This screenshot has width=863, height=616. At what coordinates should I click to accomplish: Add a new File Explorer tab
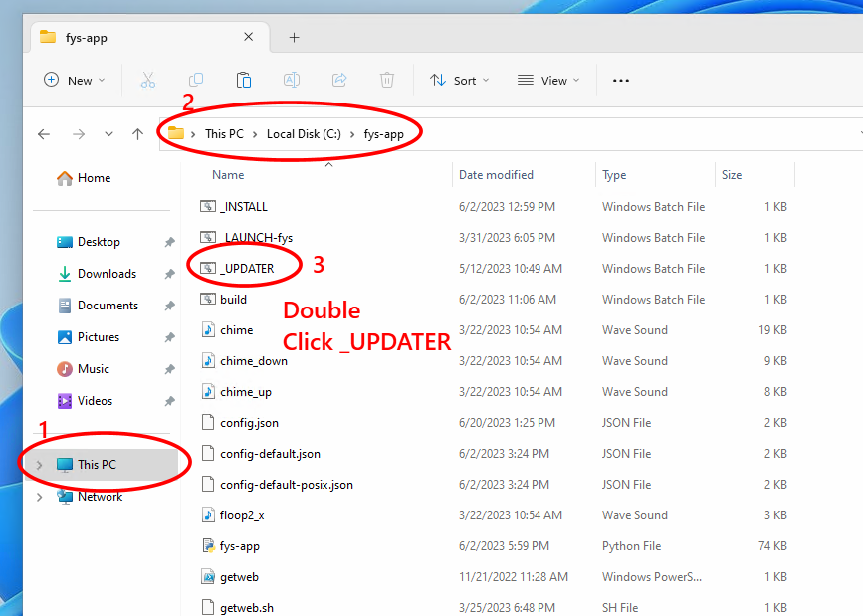pyautogui.click(x=294, y=38)
